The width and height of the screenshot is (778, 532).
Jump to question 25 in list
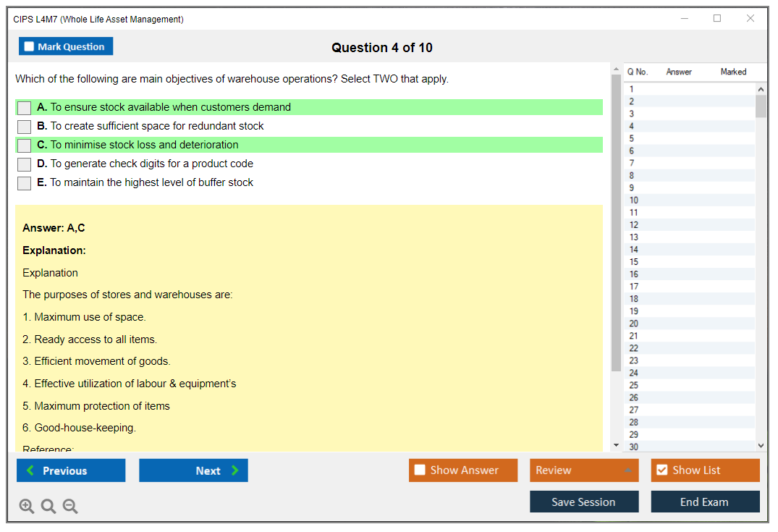(x=634, y=385)
